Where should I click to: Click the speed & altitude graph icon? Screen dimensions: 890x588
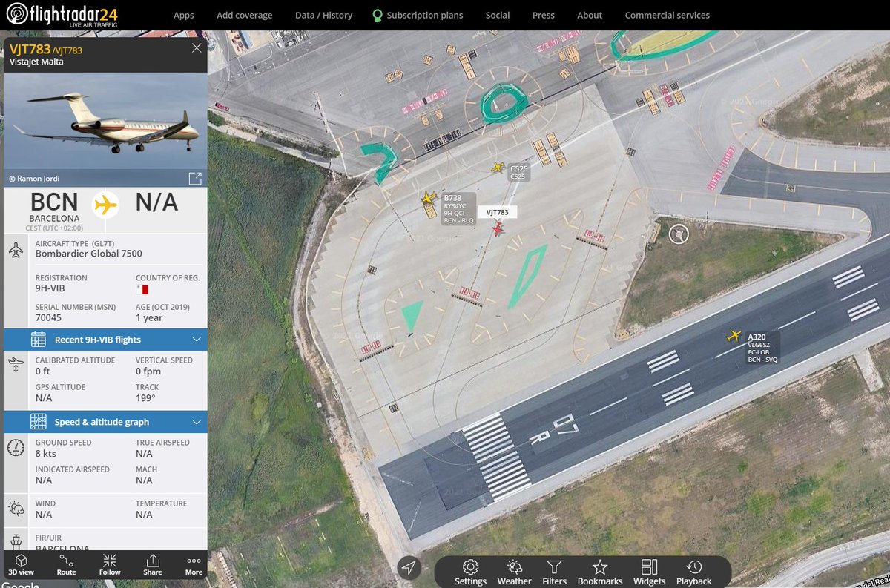[39, 422]
